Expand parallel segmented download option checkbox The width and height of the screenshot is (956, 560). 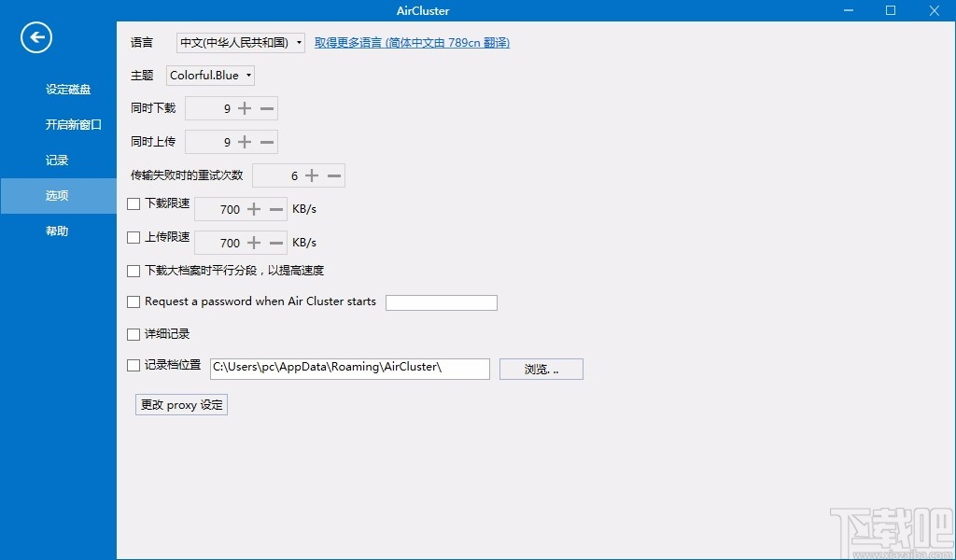(134, 271)
